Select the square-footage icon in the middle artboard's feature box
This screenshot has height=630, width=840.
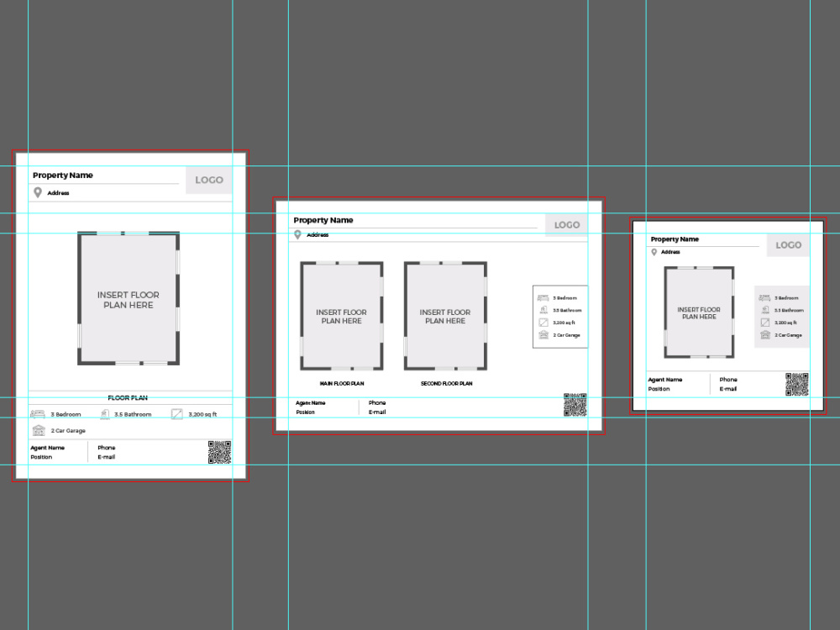tap(543, 323)
